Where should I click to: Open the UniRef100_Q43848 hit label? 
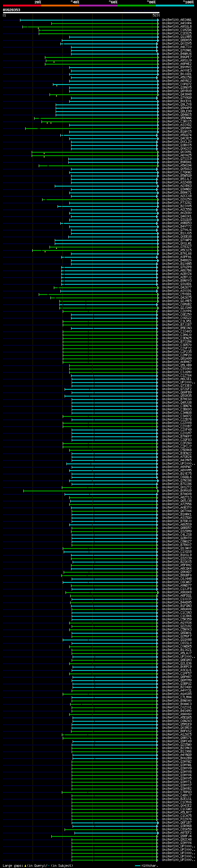177,94
